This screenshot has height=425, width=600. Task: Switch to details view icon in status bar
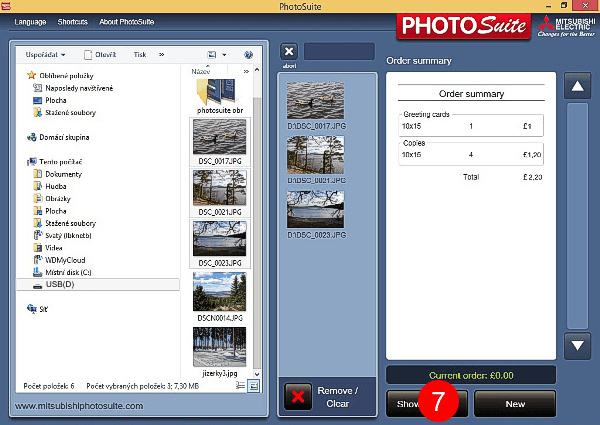coord(240,386)
